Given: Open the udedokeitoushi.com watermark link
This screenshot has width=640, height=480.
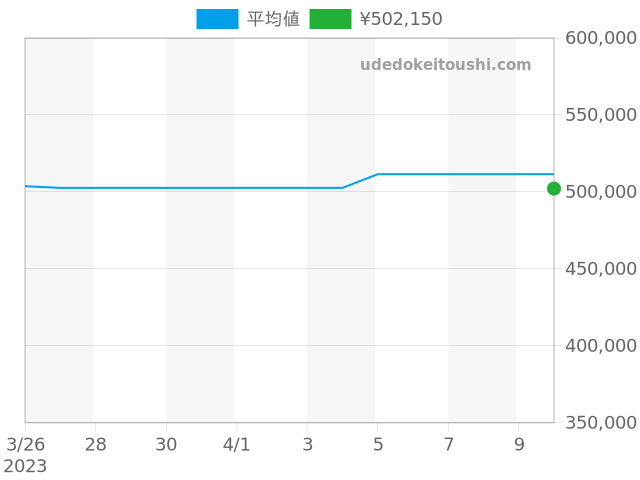Looking at the screenshot, I should pyautogui.click(x=445, y=65).
